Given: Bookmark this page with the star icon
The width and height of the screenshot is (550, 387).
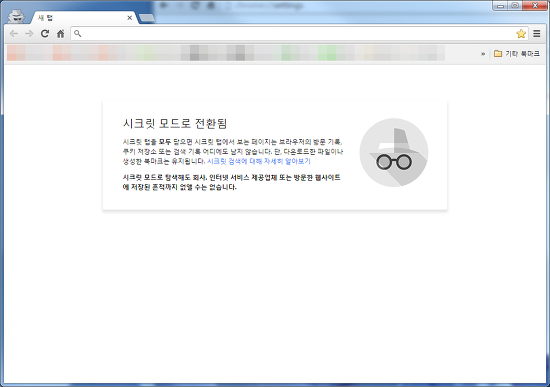Looking at the screenshot, I should coord(521,34).
